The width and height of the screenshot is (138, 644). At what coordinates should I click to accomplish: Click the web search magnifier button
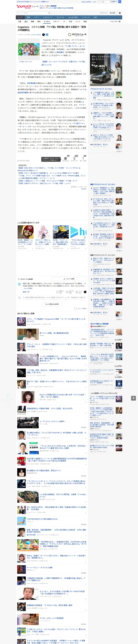[120, 2]
